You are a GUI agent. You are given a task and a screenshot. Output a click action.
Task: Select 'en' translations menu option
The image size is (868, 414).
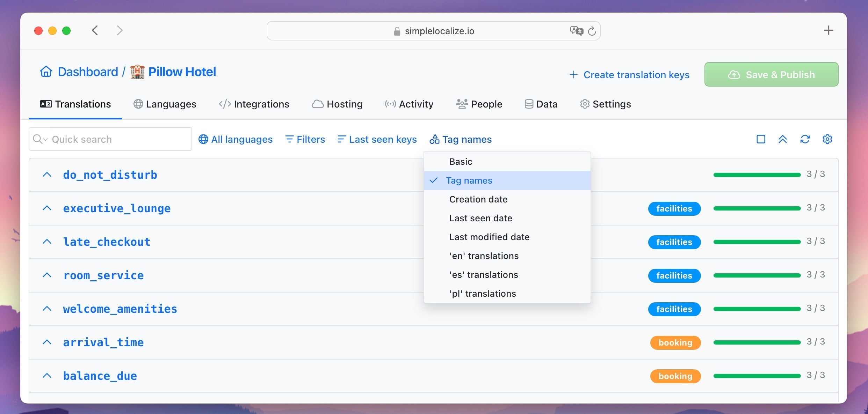[507, 256]
